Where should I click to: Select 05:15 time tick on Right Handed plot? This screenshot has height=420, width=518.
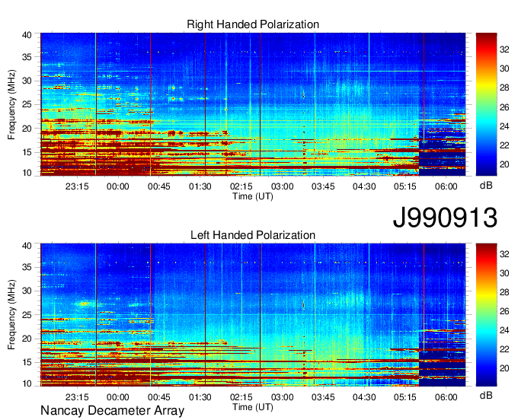tap(405, 186)
